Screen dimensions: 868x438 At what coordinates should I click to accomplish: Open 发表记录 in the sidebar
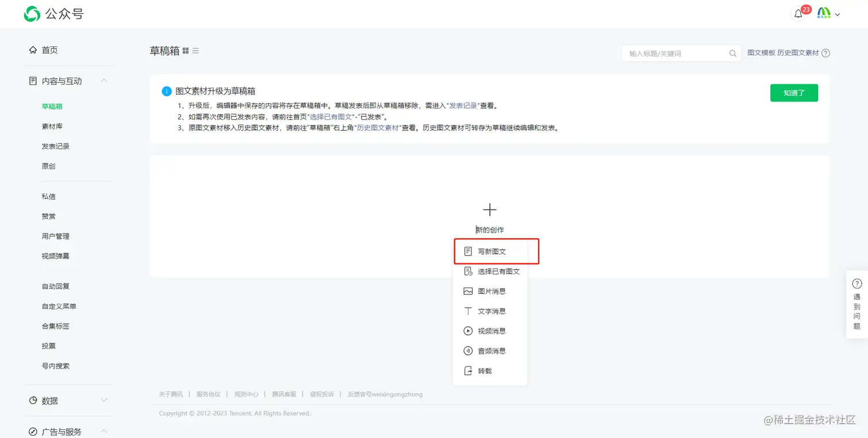pos(56,146)
